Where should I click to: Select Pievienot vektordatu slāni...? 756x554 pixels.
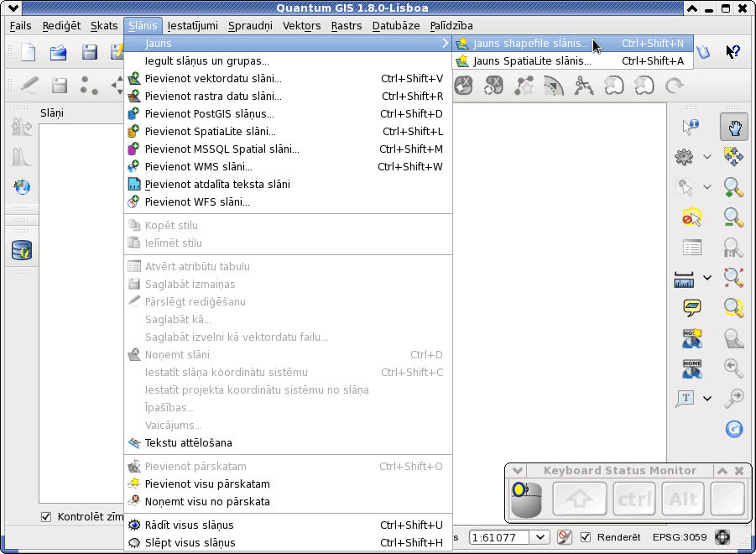[x=288, y=79]
